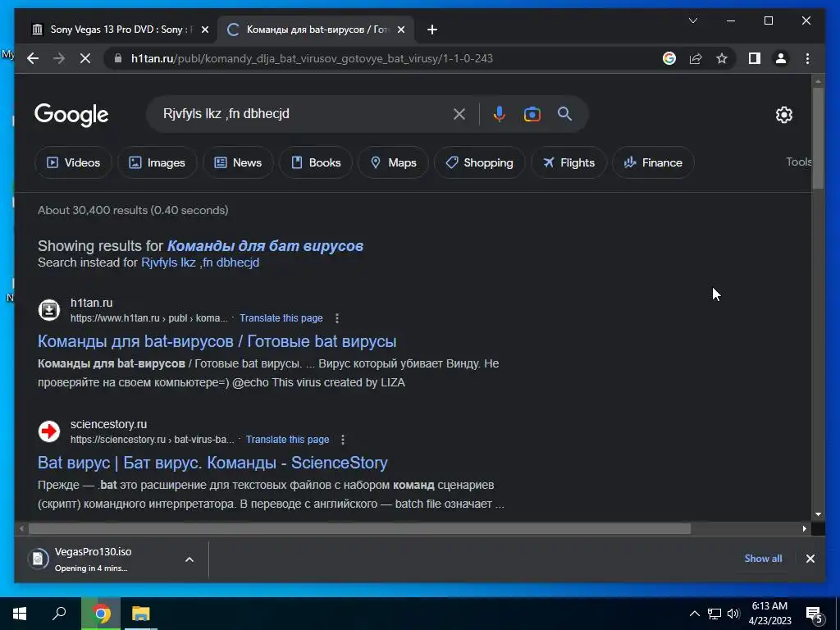This screenshot has height=630, width=840.
Task: Search by image with camera icon
Action: click(532, 113)
